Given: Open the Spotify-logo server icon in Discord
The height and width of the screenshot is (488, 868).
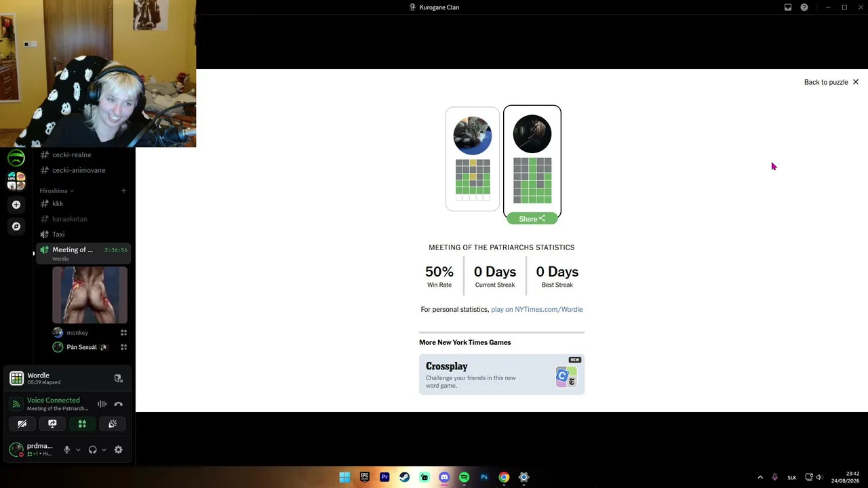Looking at the screenshot, I should tap(16, 158).
